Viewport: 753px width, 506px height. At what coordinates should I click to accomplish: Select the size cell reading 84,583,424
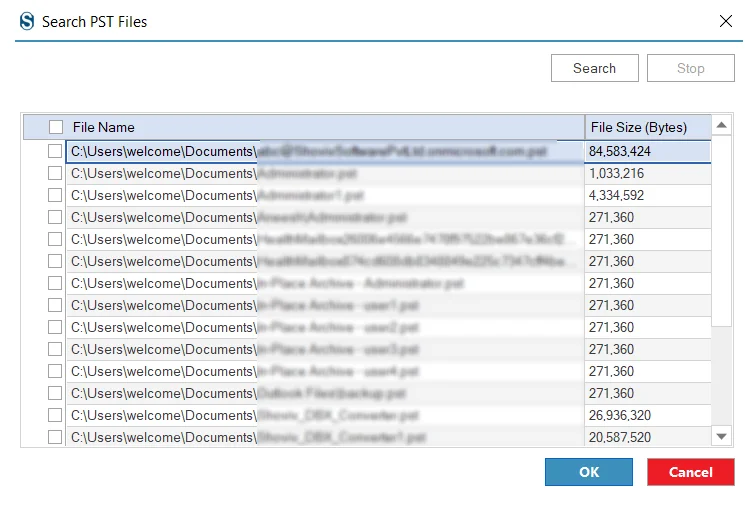(x=647, y=151)
